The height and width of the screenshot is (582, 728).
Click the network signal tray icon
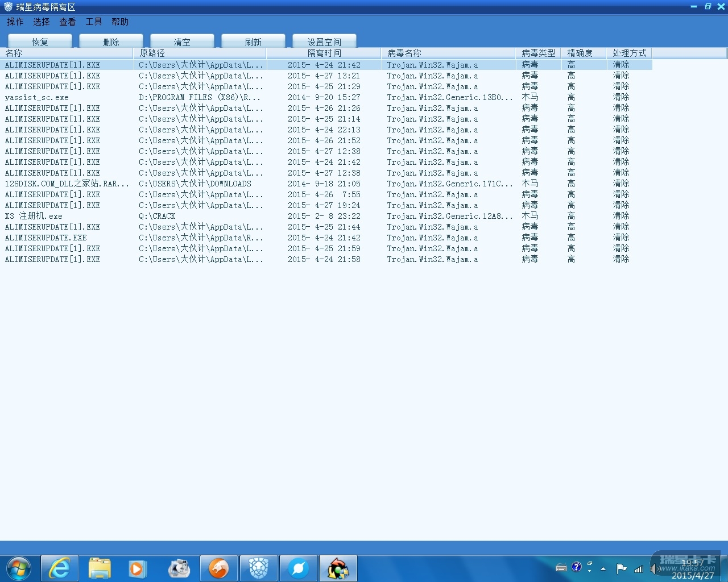pyautogui.click(x=639, y=568)
